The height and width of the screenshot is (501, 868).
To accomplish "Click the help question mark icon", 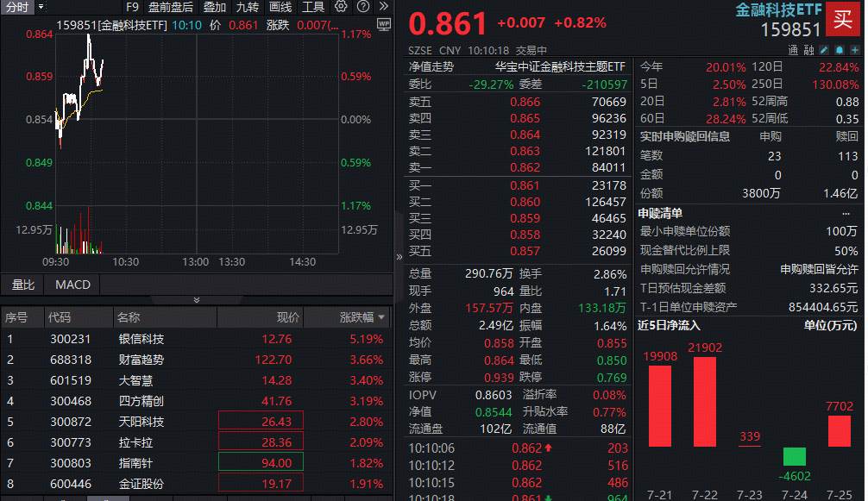I will (365, 7).
